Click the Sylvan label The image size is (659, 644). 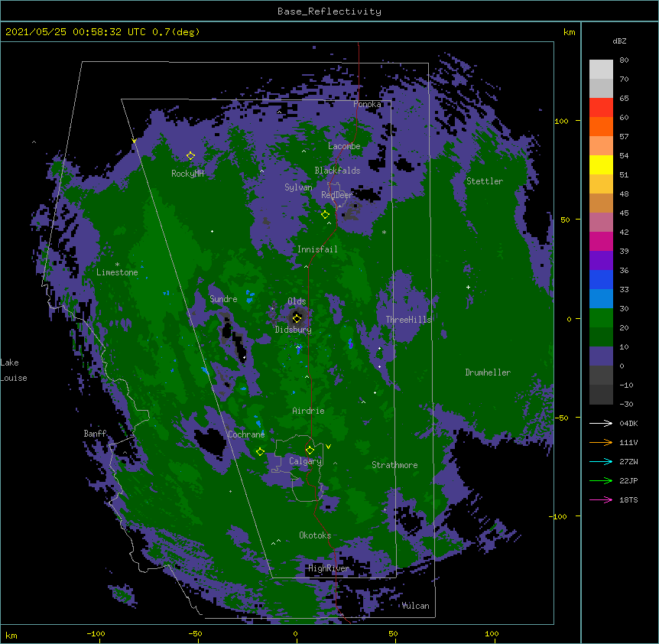pyautogui.click(x=298, y=187)
